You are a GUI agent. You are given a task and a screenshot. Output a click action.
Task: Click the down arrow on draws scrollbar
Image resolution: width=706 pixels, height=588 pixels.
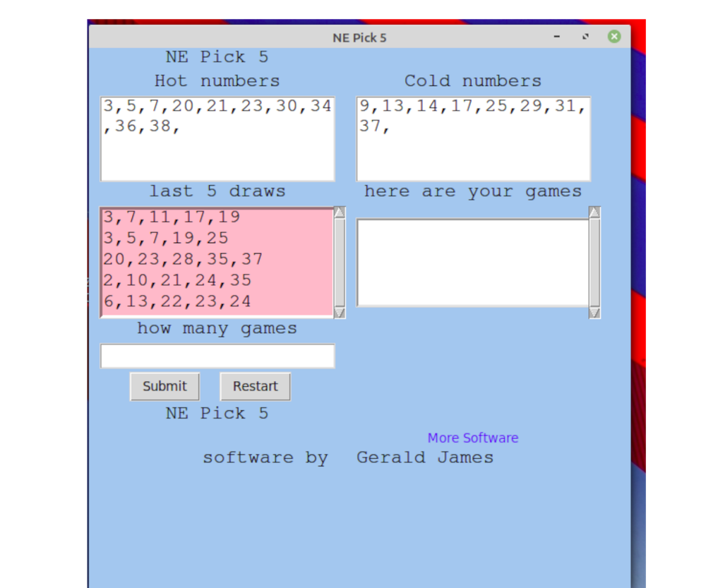(x=339, y=315)
